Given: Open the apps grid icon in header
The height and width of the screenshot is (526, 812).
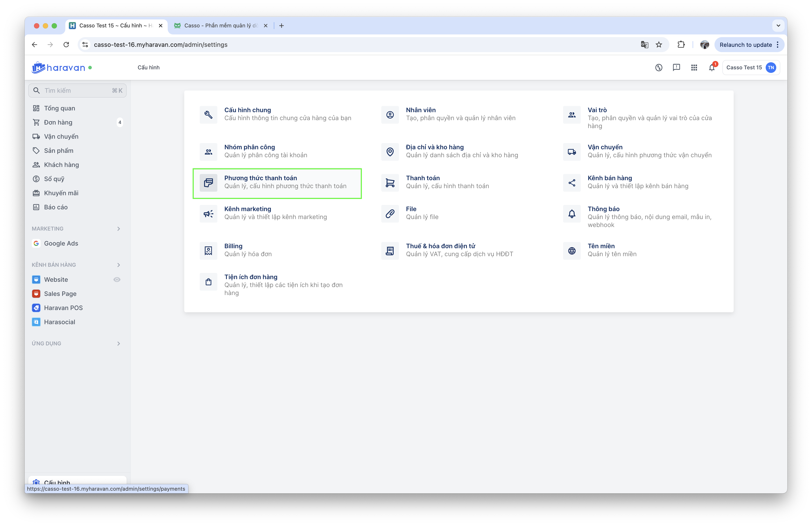Looking at the screenshot, I should (694, 68).
